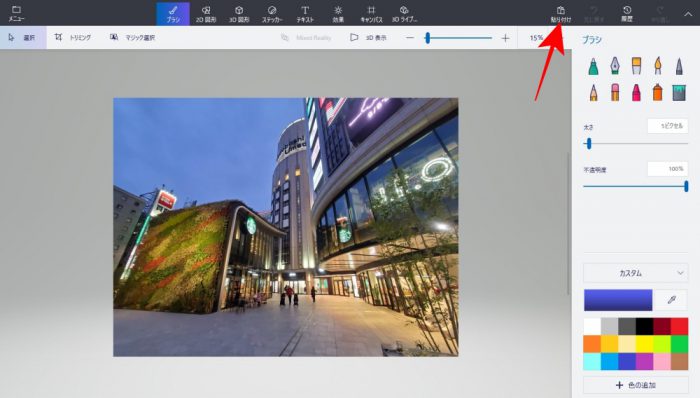Click the zoom slider track
The width and height of the screenshot is (700, 398).
tap(458, 38)
